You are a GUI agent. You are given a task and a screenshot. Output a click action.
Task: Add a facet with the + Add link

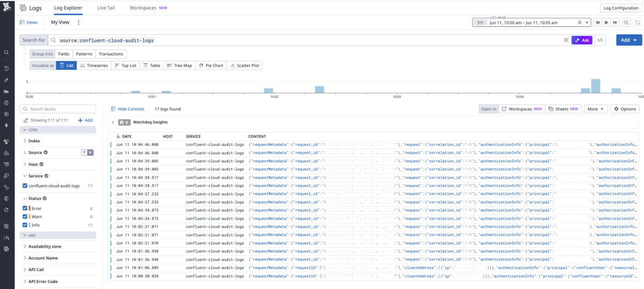click(85, 120)
